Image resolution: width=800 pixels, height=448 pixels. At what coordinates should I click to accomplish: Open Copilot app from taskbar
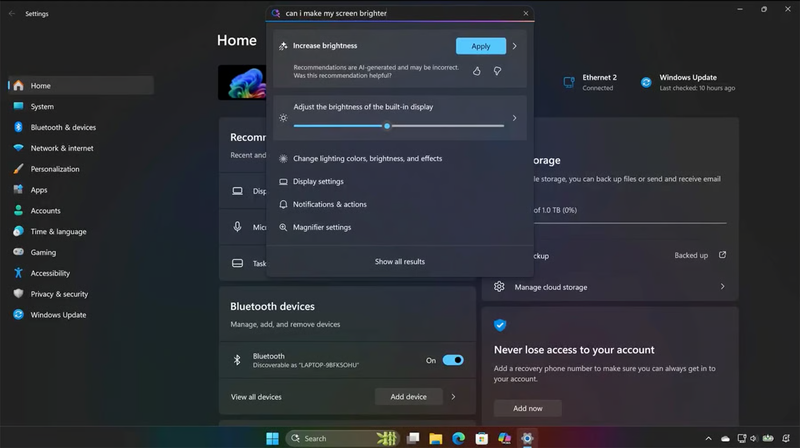click(x=505, y=438)
